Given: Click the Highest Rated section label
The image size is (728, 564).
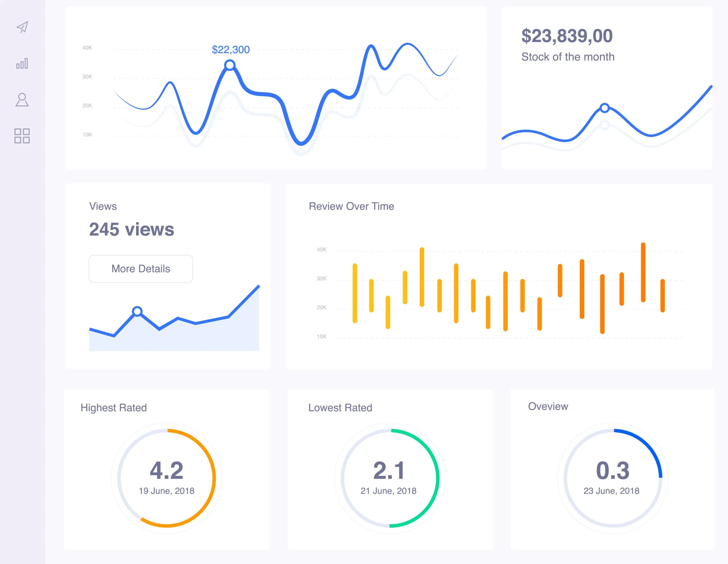Looking at the screenshot, I should click(114, 407).
